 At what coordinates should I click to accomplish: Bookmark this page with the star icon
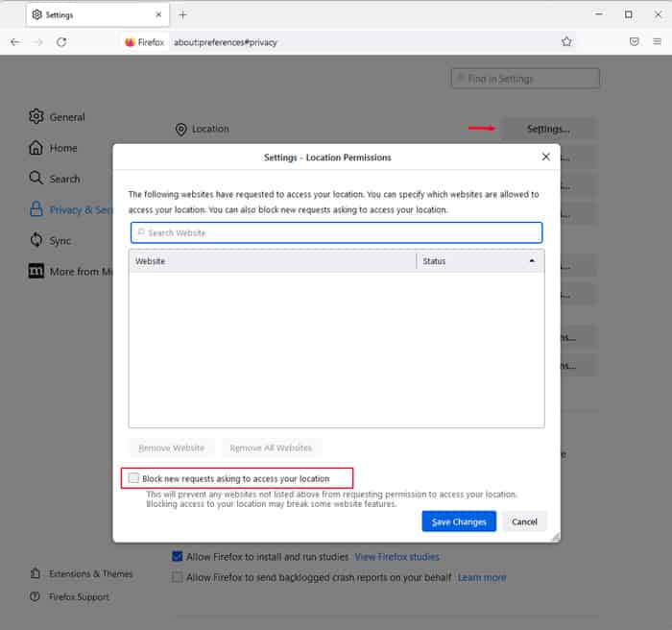click(566, 41)
